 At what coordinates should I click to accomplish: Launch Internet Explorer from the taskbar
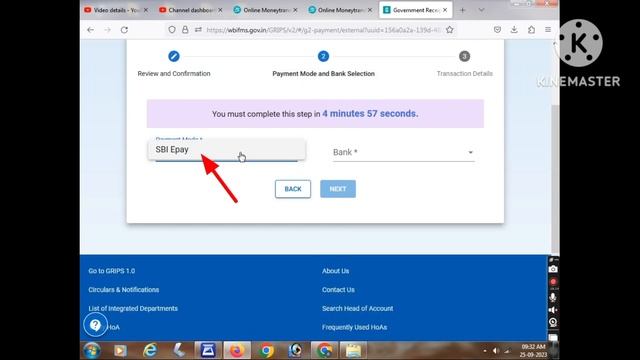[150, 351]
